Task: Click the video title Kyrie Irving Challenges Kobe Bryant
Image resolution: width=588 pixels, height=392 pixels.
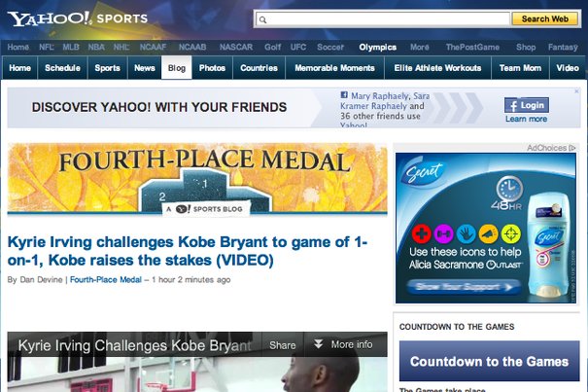Action: (x=135, y=345)
